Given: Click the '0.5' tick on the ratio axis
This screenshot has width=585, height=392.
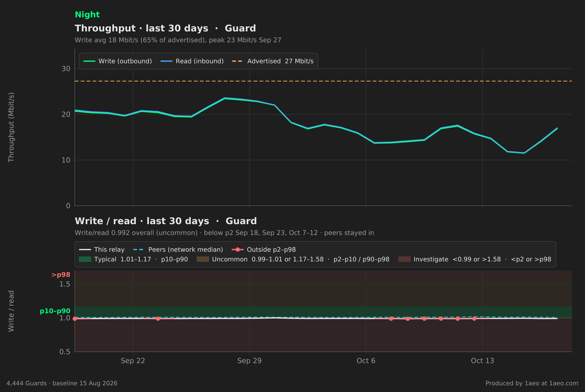Looking at the screenshot, I should pos(65,352).
